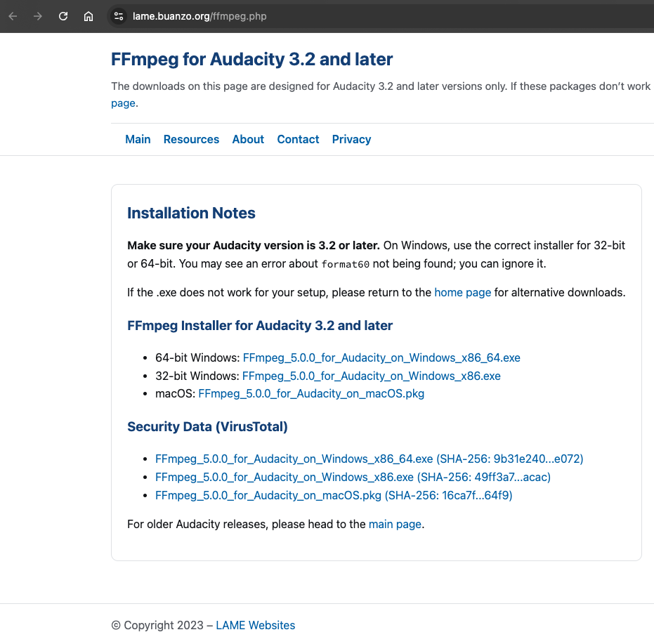Open the home page link for alternative downloads
Screen dimensions: 654x644
coord(462,292)
